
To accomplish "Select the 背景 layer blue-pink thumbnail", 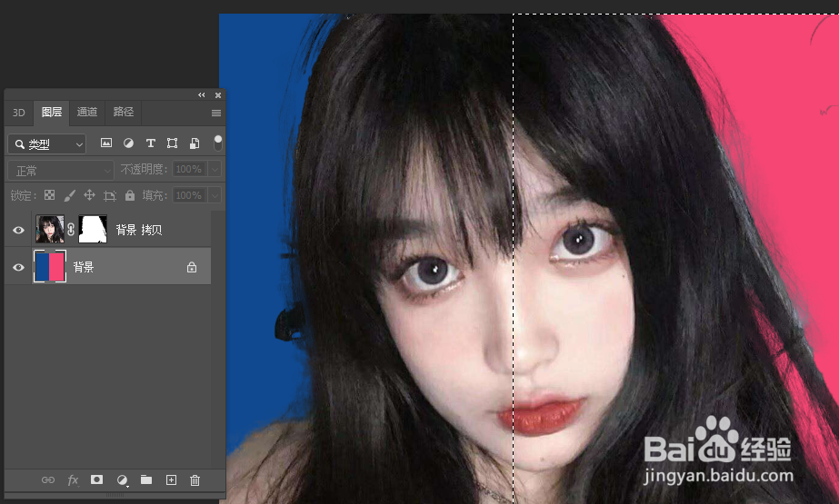I will (x=50, y=266).
